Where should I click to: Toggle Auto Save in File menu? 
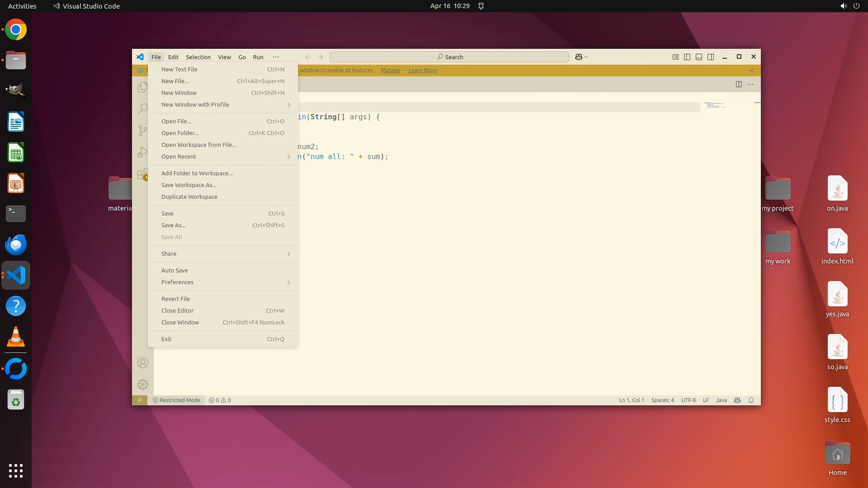coord(175,270)
